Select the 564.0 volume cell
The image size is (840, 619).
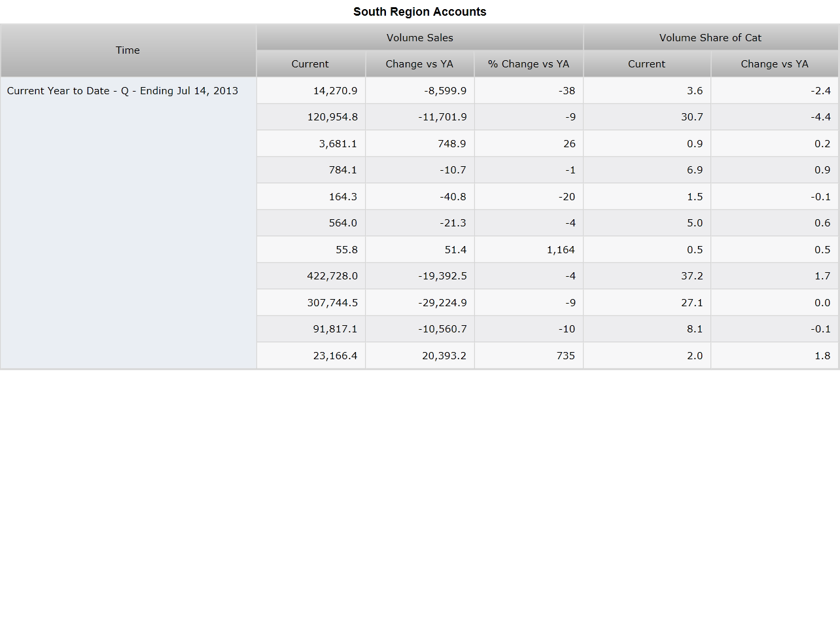click(x=311, y=223)
